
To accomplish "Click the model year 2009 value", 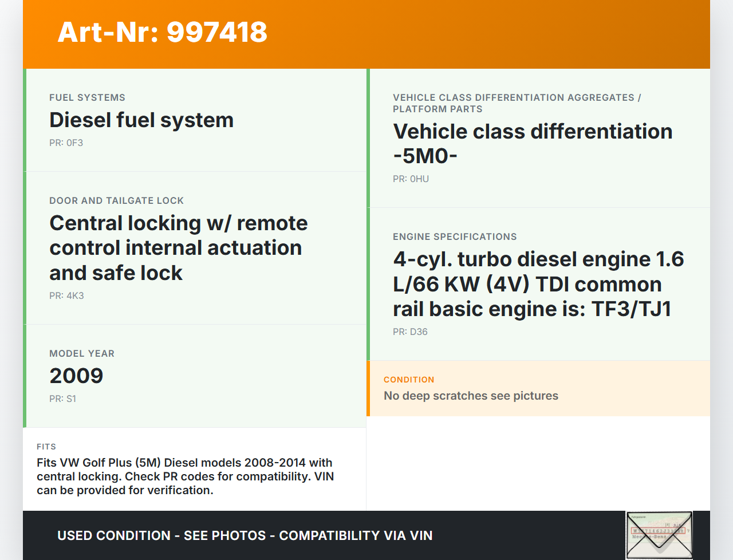I will click(76, 376).
